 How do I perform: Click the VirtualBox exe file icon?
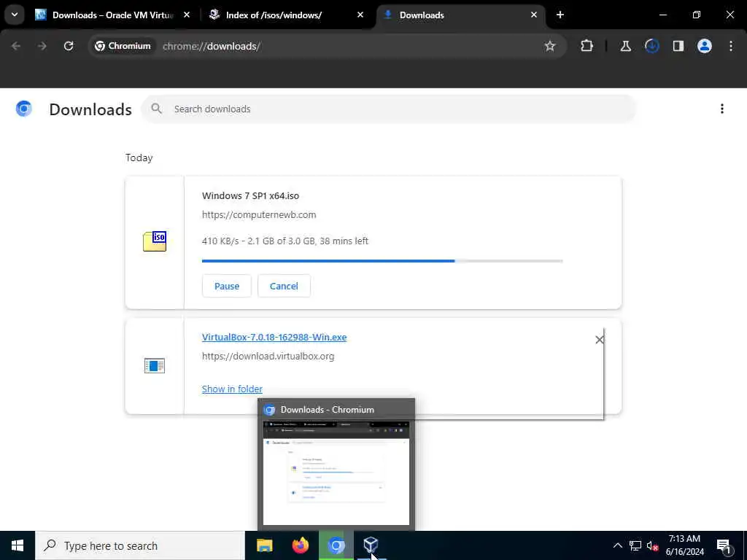(x=155, y=366)
